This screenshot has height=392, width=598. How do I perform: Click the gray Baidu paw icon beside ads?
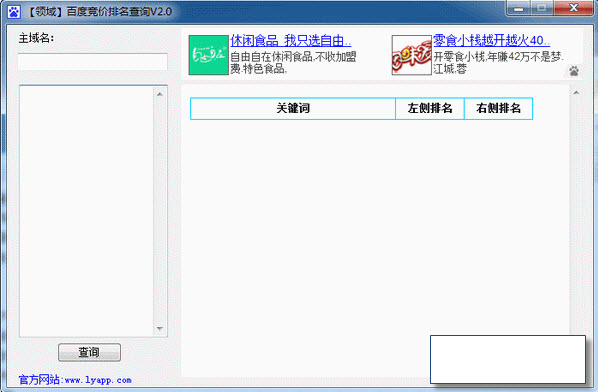coord(574,71)
